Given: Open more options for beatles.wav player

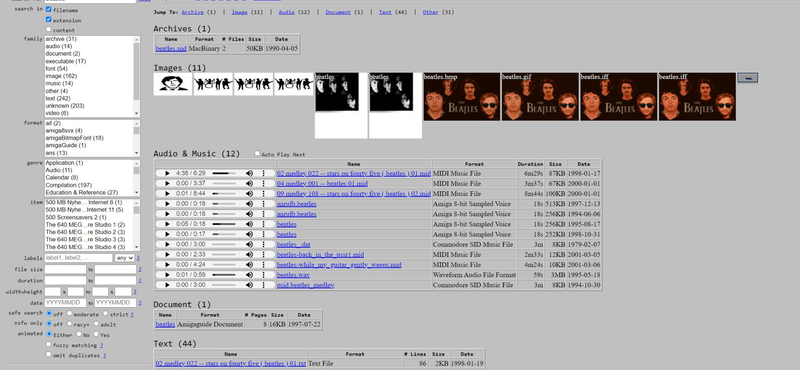Looking at the screenshot, I should [264, 275].
